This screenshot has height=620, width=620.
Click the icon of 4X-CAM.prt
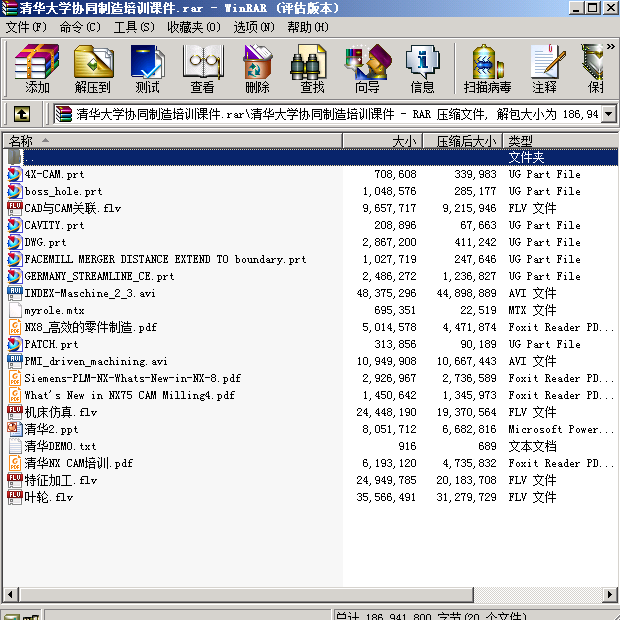click(x=15, y=174)
